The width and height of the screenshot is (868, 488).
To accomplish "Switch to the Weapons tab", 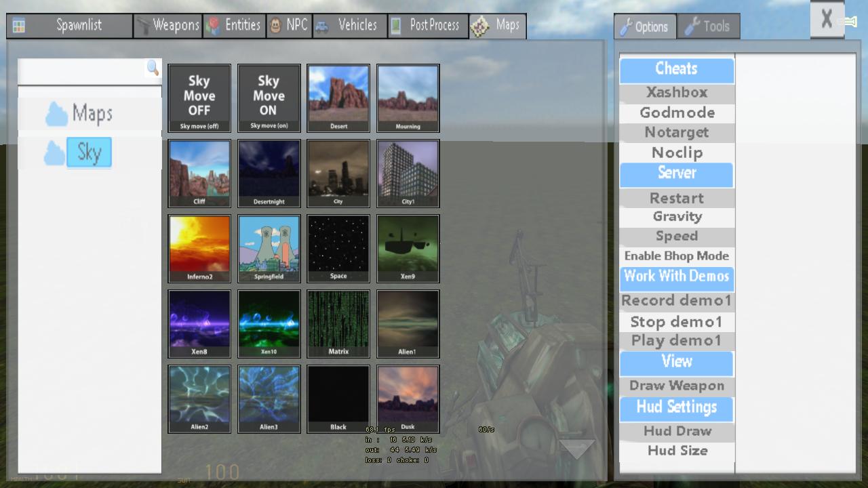I will (x=167, y=26).
